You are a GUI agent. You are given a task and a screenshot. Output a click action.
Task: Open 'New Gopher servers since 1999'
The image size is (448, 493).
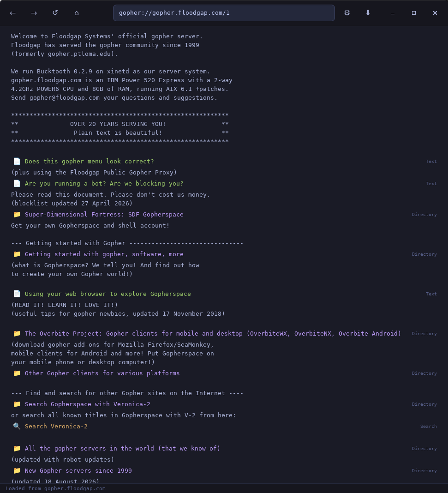(x=78, y=471)
